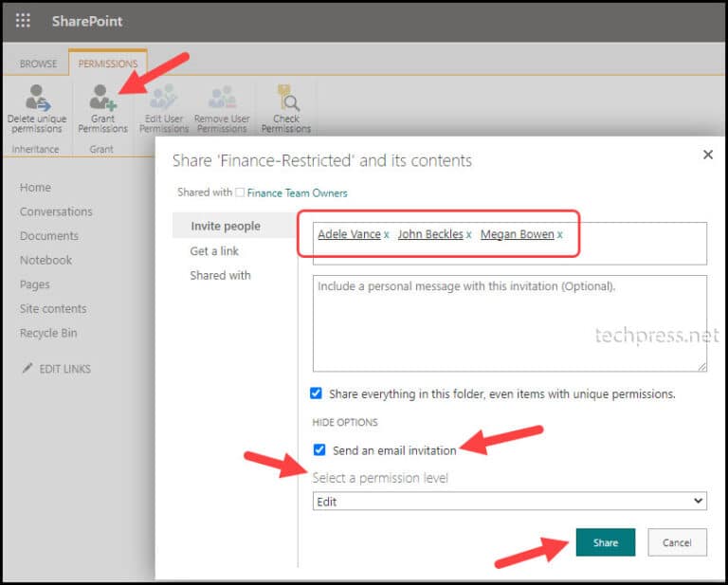The height and width of the screenshot is (585, 728).
Task: Click the Grant Permissions ribbon icon
Action: pos(102,99)
